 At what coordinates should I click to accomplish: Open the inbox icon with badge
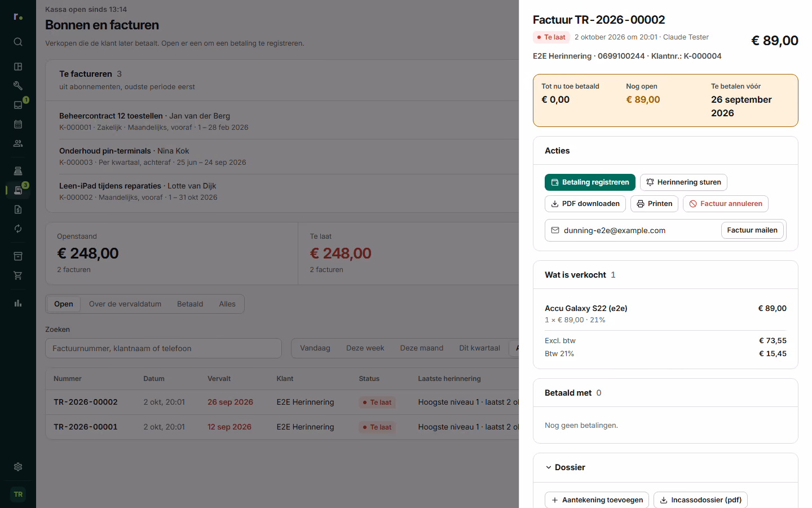[x=18, y=105]
